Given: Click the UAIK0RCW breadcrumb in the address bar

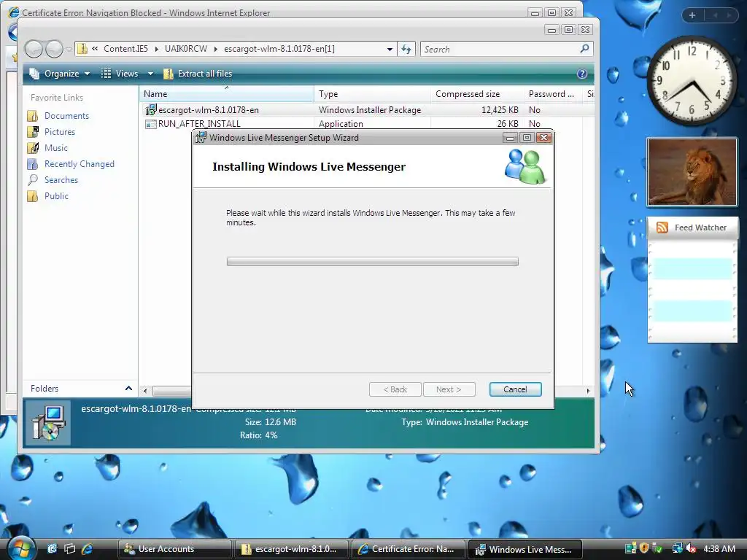Looking at the screenshot, I should 186,49.
